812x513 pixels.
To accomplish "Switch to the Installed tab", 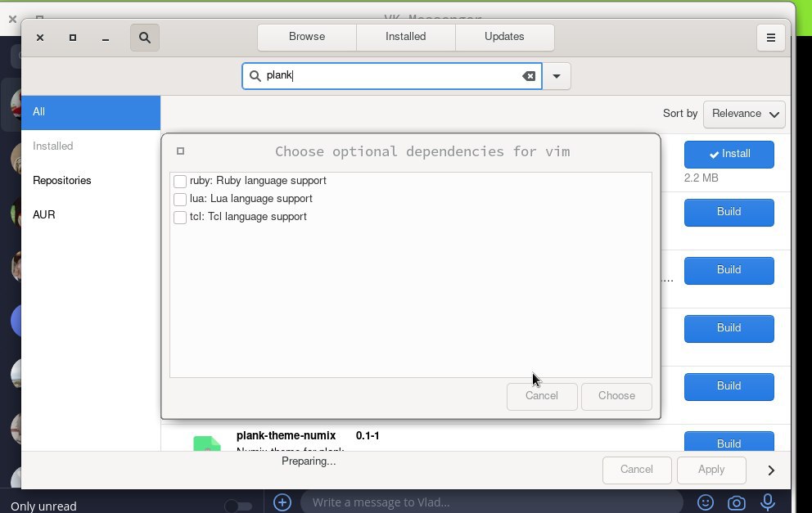I will pyautogui.click(x=405, y=37).
